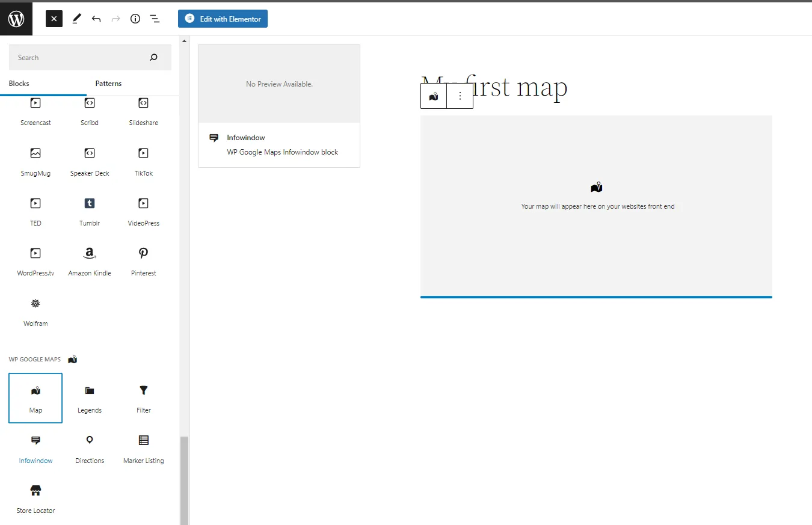Select the Infowindow block icon
This screenshot has height=525, width=812.
(35, 449)
